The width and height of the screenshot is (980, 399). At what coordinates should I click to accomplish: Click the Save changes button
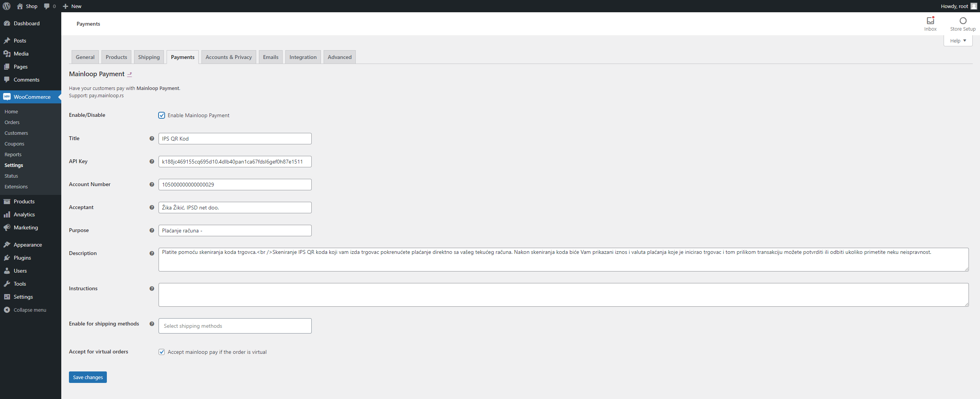[87, 377]
